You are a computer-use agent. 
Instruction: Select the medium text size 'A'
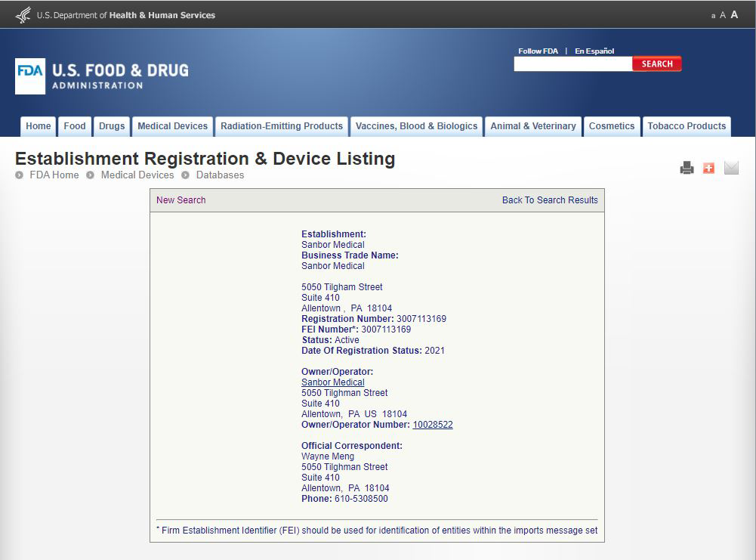point(722,15)
